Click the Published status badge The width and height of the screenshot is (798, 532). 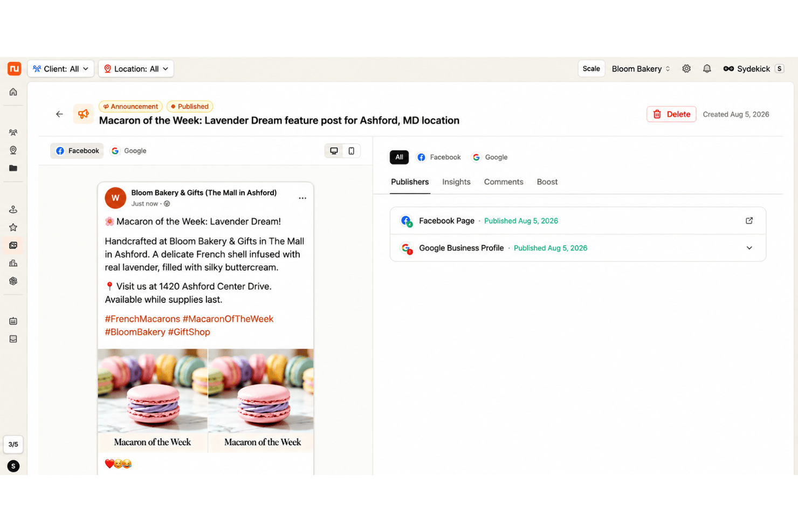click(x=190, y=107)
